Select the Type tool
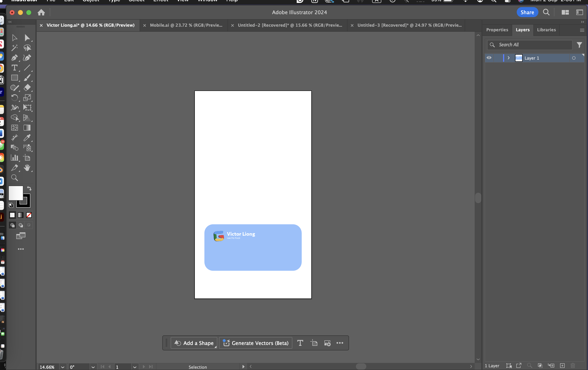The image size is (588, 370). tap(14, 68)
